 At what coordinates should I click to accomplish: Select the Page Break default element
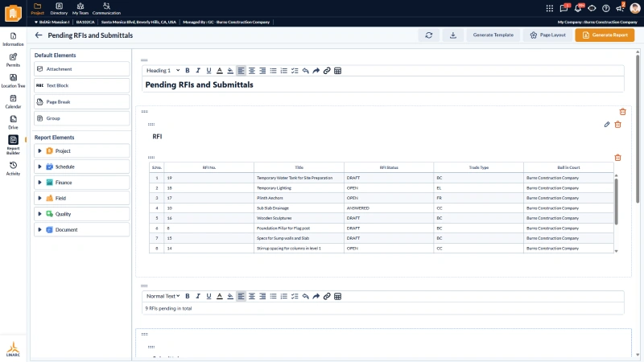click(82, 102)
